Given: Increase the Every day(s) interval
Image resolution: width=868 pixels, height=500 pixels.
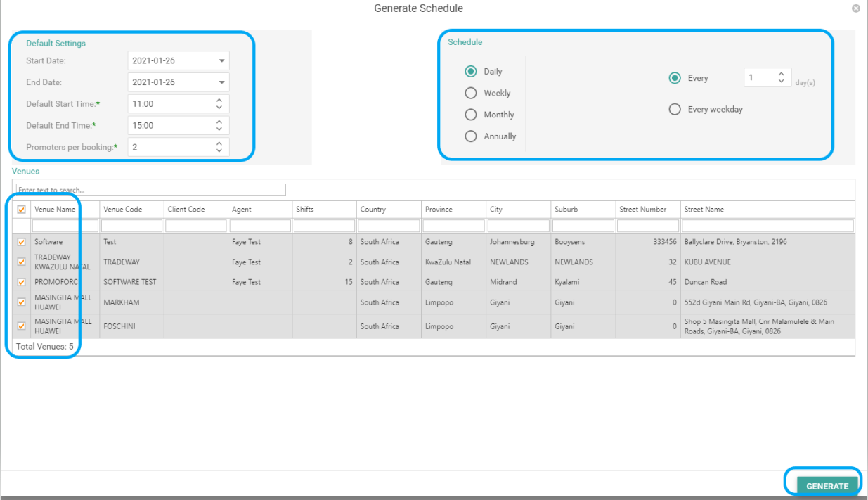Looking at the screenshot, I should (782, 74).
